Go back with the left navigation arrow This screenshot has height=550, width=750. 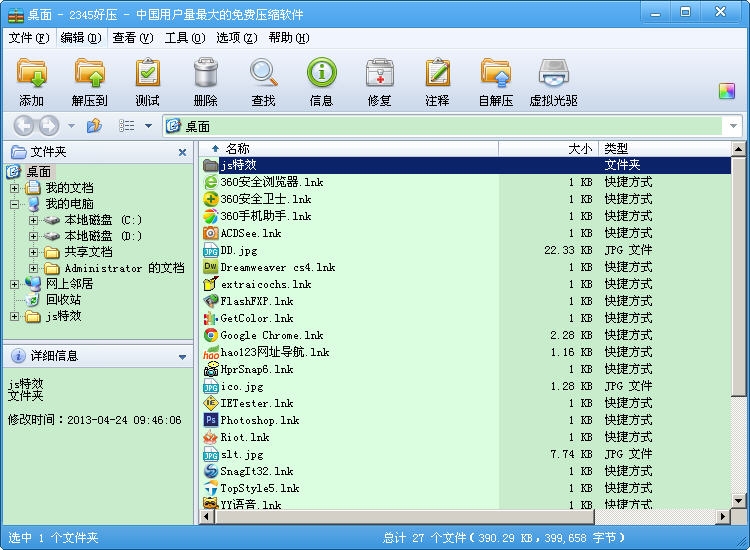pyautogui.click(x=23, y=126)
